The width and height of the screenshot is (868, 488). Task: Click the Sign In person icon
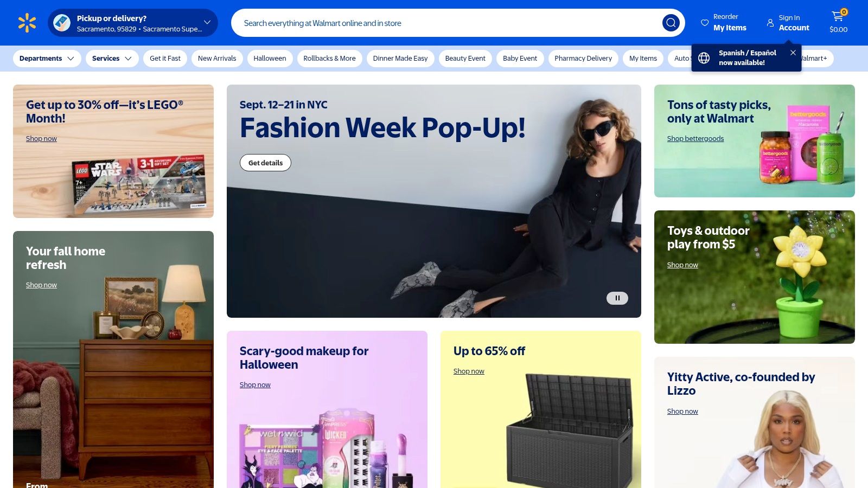770,23
